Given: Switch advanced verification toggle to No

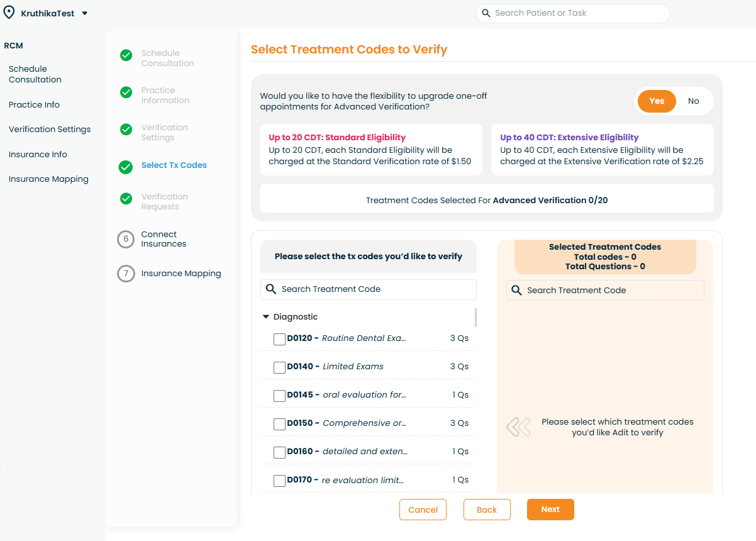Looking at the screenshot, I should coord(693,101).
